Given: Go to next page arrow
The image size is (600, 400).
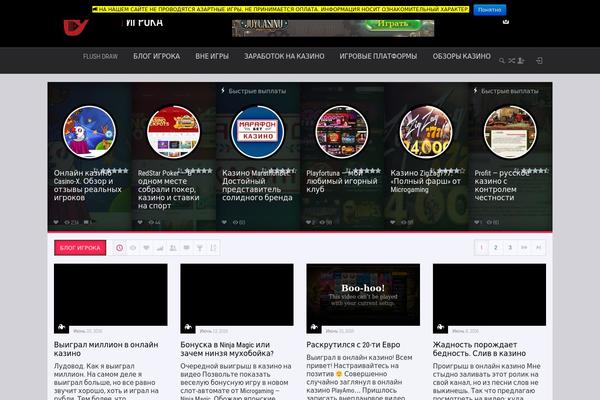Looking at the screenshot, I should tap(524, 248).
